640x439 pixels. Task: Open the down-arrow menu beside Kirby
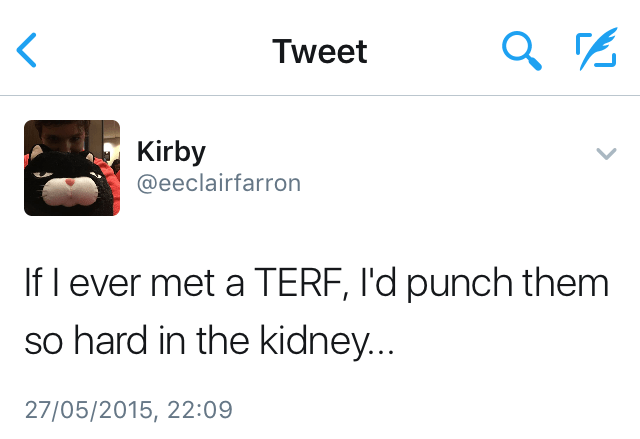point(606,154)
